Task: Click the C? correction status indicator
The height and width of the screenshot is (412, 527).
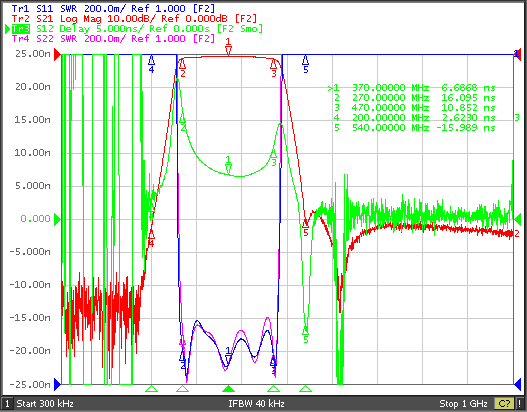Action: 504,403
